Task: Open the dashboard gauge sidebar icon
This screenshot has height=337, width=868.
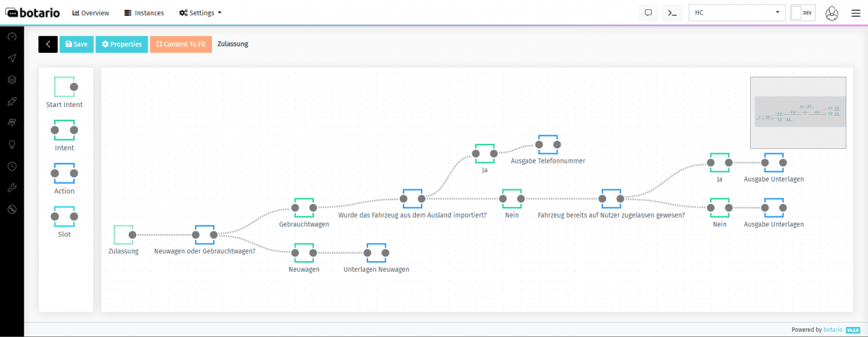Action: 12,37
